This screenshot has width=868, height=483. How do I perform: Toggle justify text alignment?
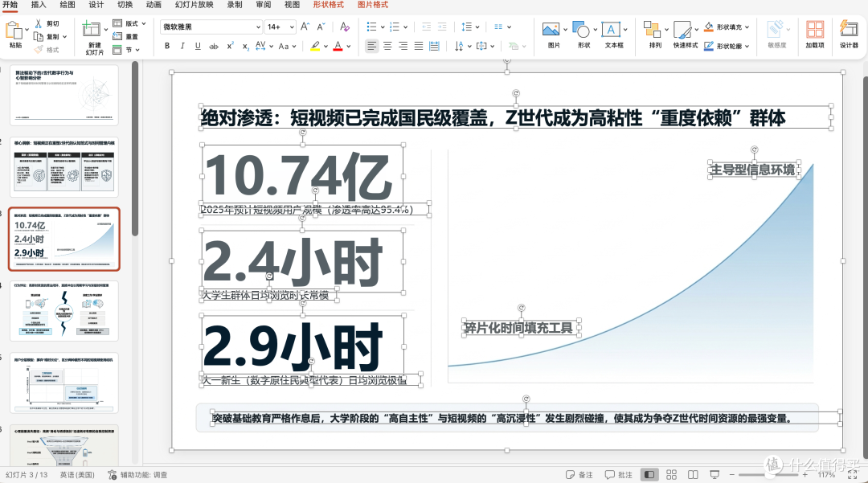[x=419, y=47]
